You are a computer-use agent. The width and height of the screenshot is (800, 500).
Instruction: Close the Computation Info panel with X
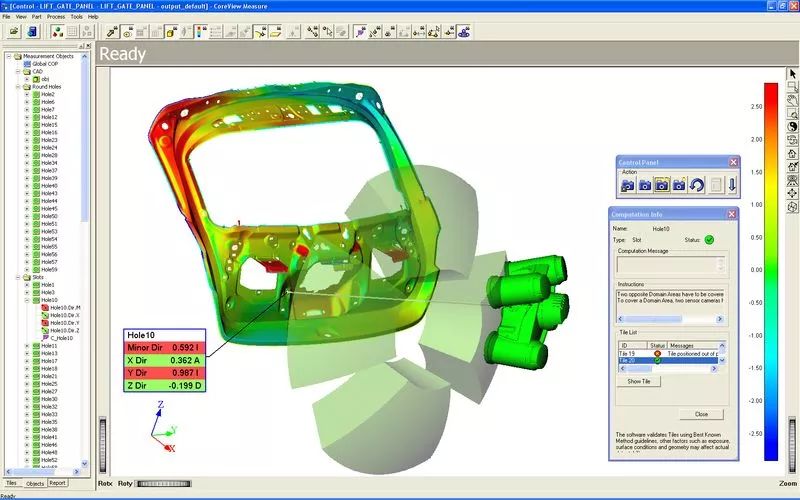point(732,214)
